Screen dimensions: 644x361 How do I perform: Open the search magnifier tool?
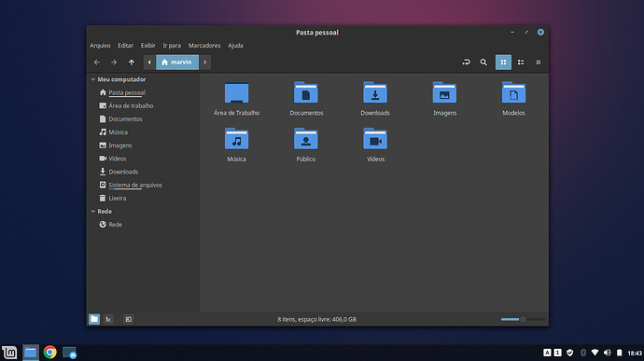click(x=483, y=62)
